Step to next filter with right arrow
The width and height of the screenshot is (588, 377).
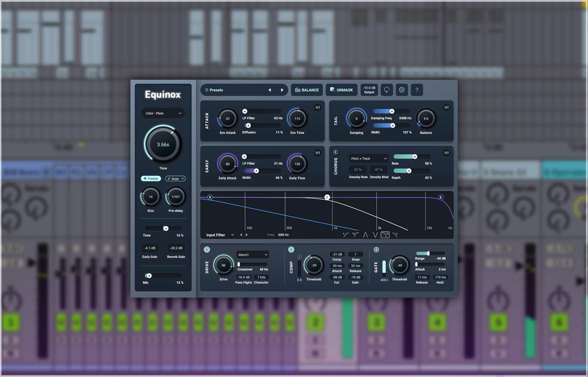(247, 235)
